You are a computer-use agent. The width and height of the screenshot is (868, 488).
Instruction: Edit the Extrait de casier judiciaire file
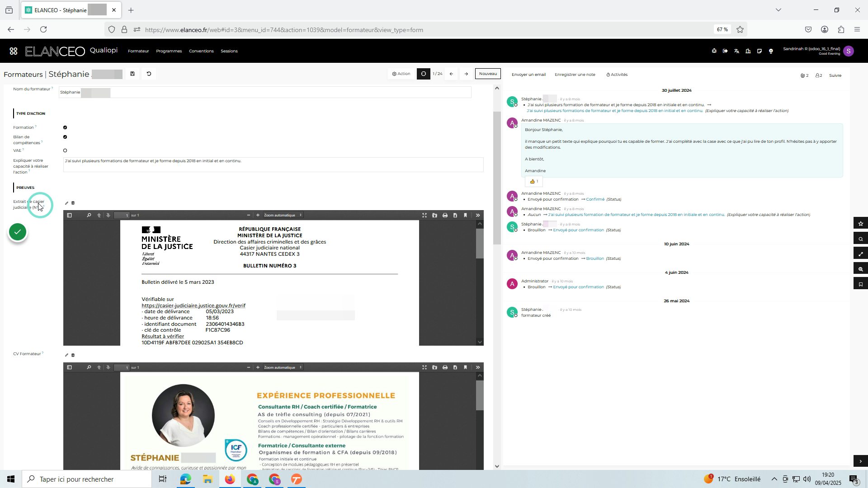pyautogui.click(x=66, y=203)
